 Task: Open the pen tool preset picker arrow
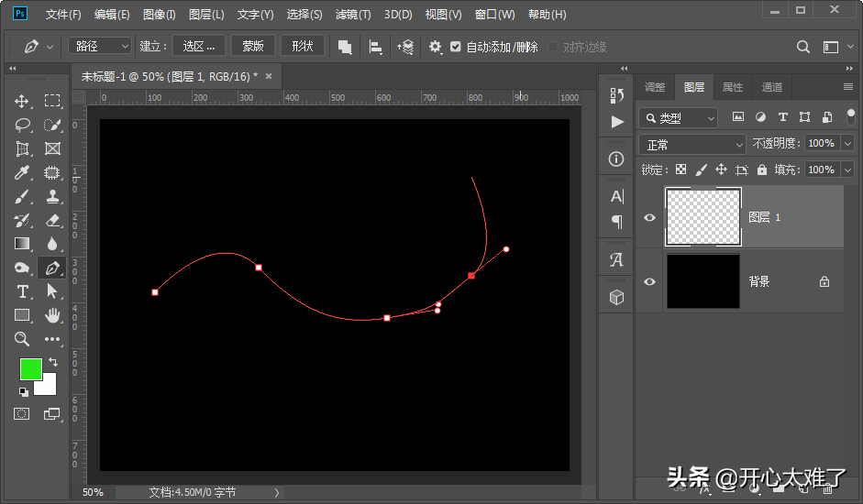click(x=50, y=48)
